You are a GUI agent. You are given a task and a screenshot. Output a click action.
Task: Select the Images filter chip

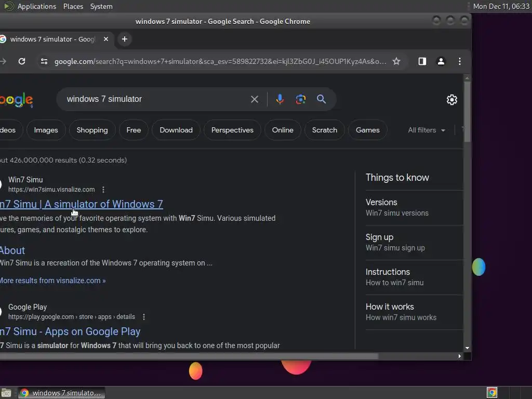pos(46,130)
